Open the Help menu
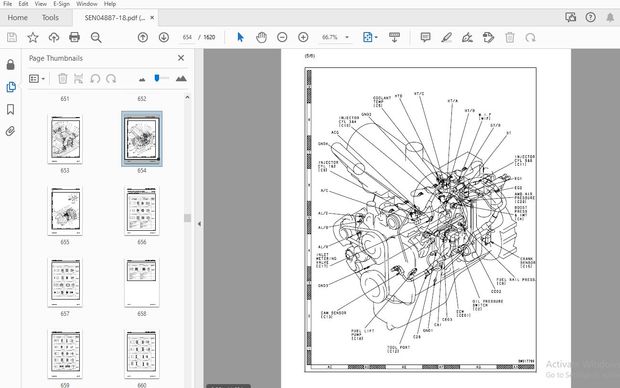Viewport: 620px width, 388px height. 110,4
